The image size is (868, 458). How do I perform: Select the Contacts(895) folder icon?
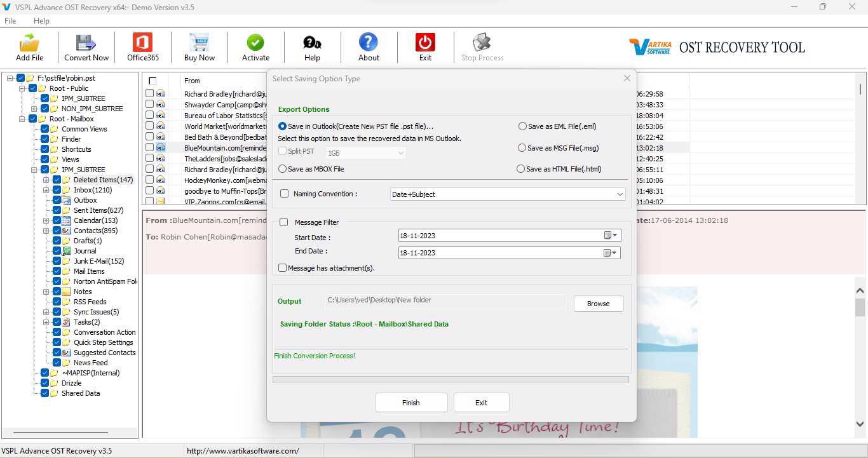point(66,231)
